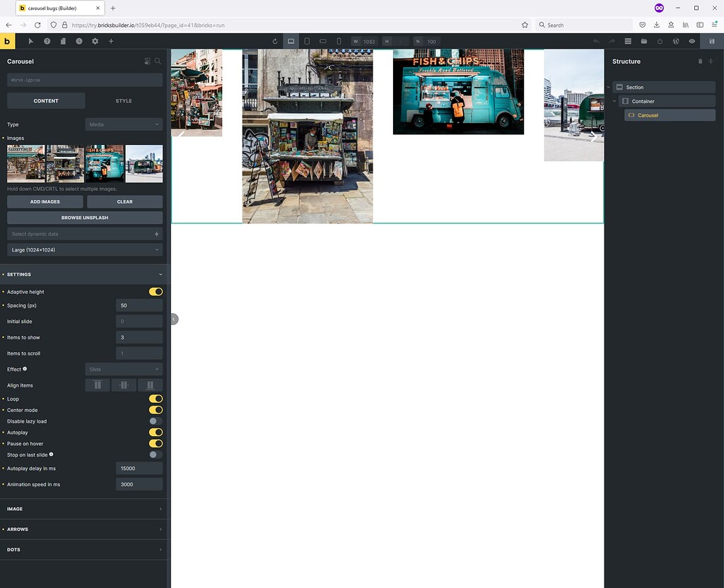Select the fish and chips truck thumbnail
The height and width of the screenshot is (588, 724).
click(x=105, y=163)
